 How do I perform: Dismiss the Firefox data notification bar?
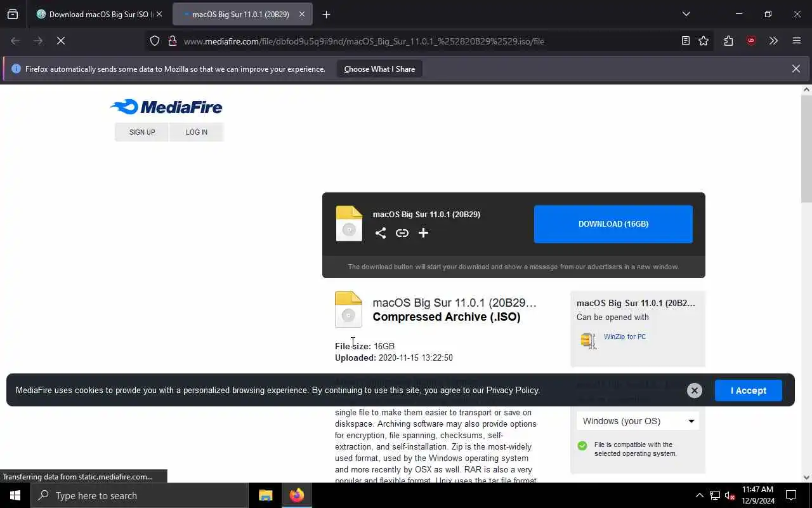tap(796, 69)
